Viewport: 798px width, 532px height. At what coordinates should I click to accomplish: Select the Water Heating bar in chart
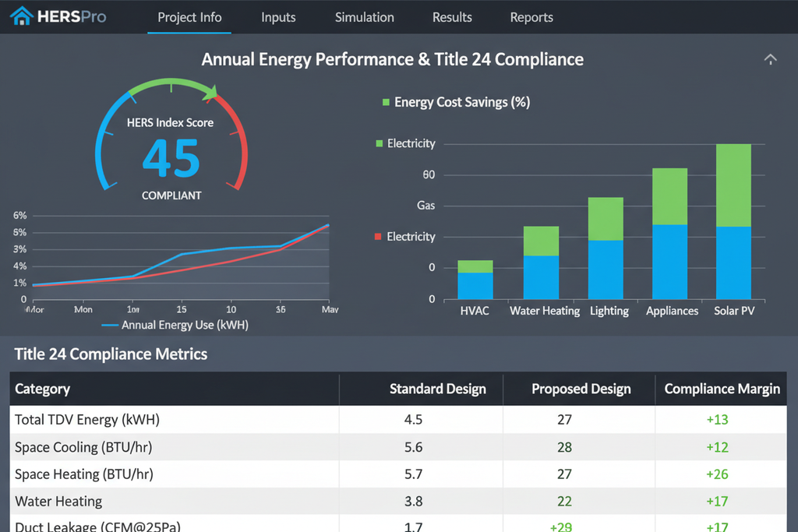tap(541, 262)
